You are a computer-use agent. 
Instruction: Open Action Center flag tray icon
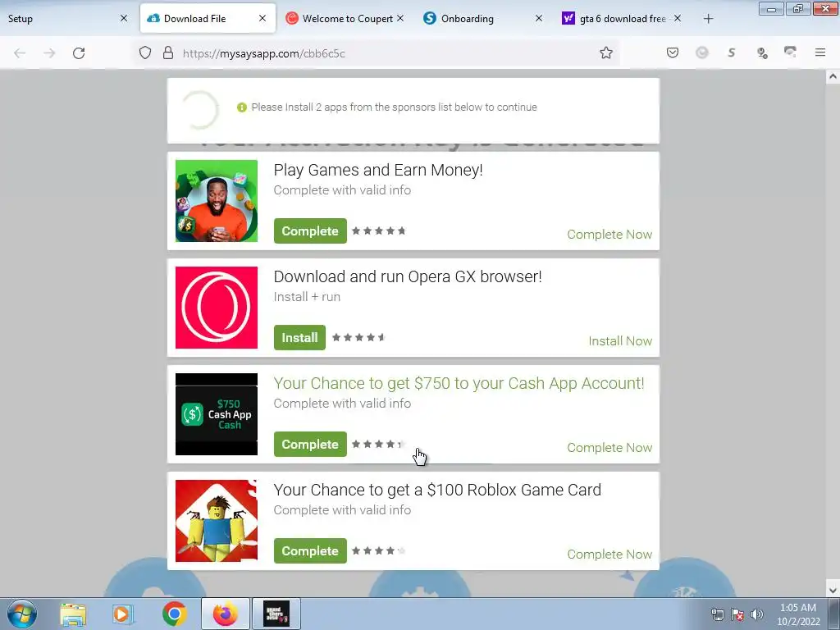tap(737, 614)
